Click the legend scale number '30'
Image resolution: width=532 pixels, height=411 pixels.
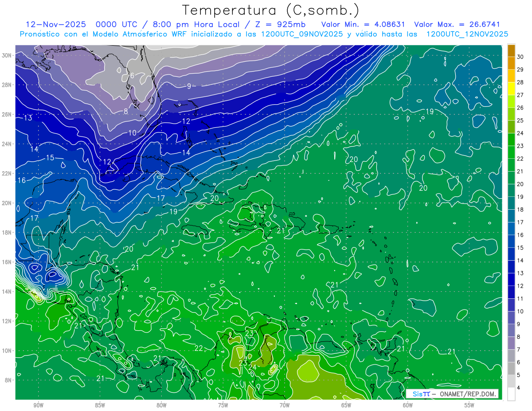[x=520, y=57]
